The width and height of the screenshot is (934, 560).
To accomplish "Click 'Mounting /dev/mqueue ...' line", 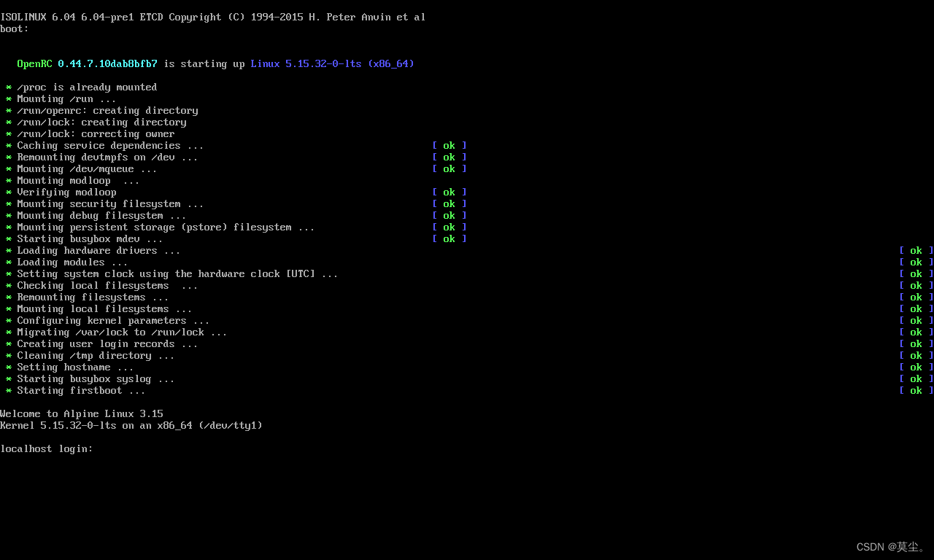I will coord(82,168).
